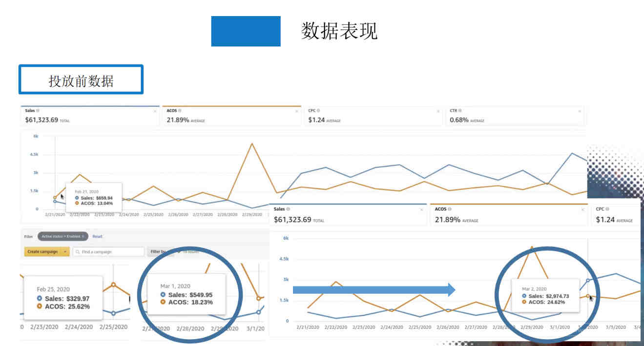Close the ACOS card in lower-right dashboard
Screen dimensions: 644x346
(582, 209)
